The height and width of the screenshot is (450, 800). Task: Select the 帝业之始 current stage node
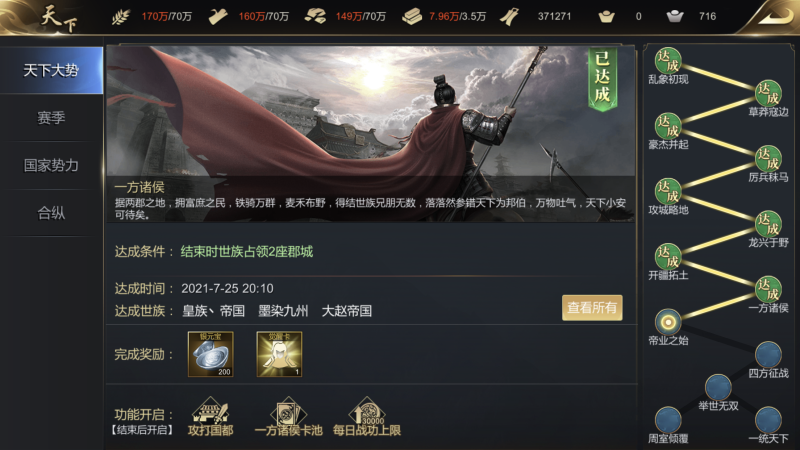pos(668,322)
